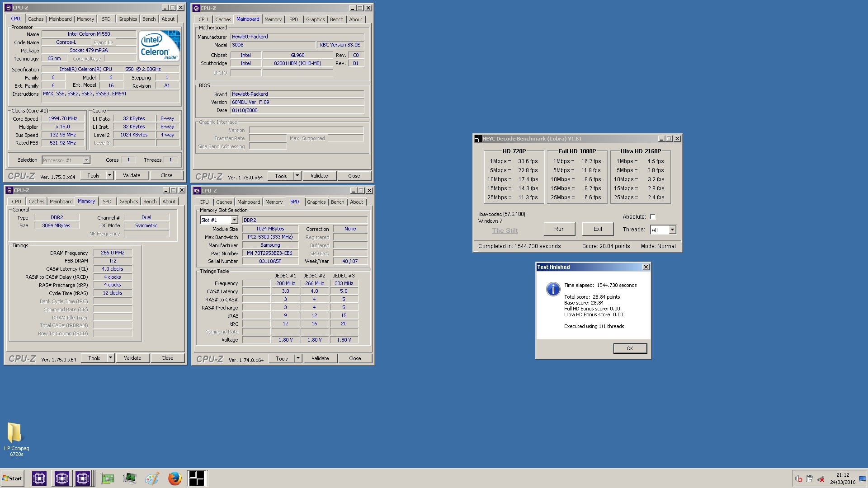Viewport: 868px width, 488px height.
Task: Click the HEVC Decode Benchmark title icon
Action: point(478,139)
